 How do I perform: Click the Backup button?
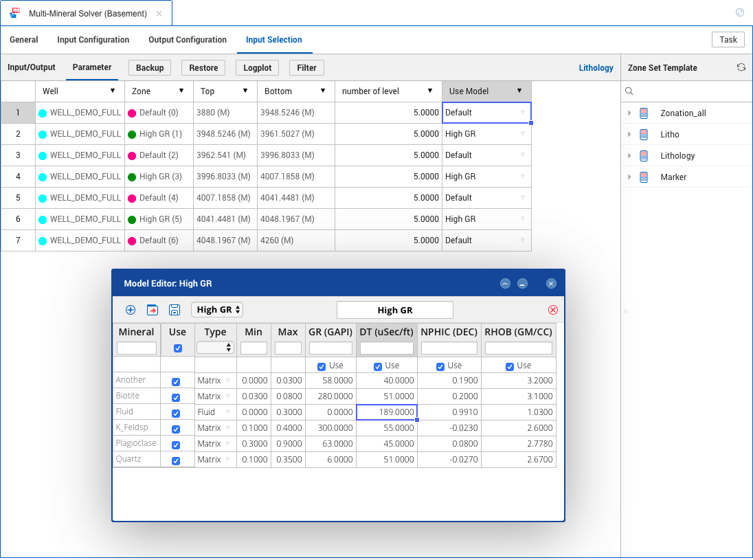point(150,68)
